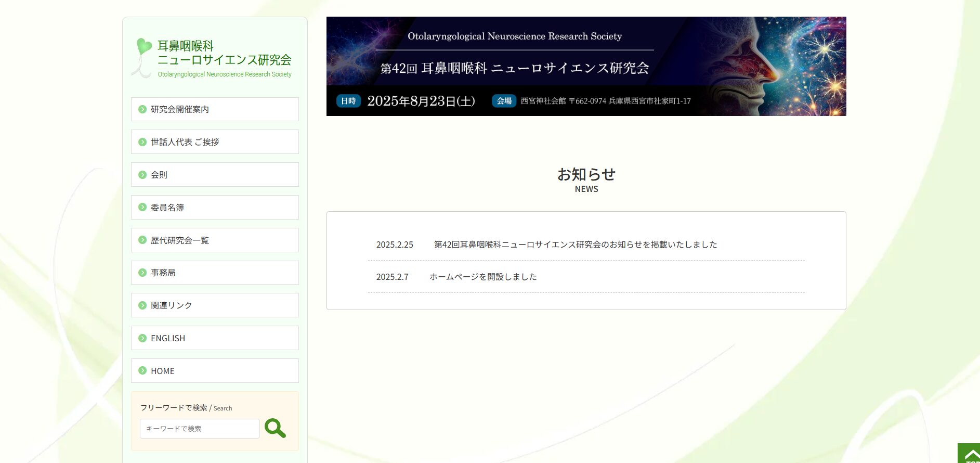Click the 42nd meeting banner image
Viewport: 980px width, 463px height.
coord(586,66)
